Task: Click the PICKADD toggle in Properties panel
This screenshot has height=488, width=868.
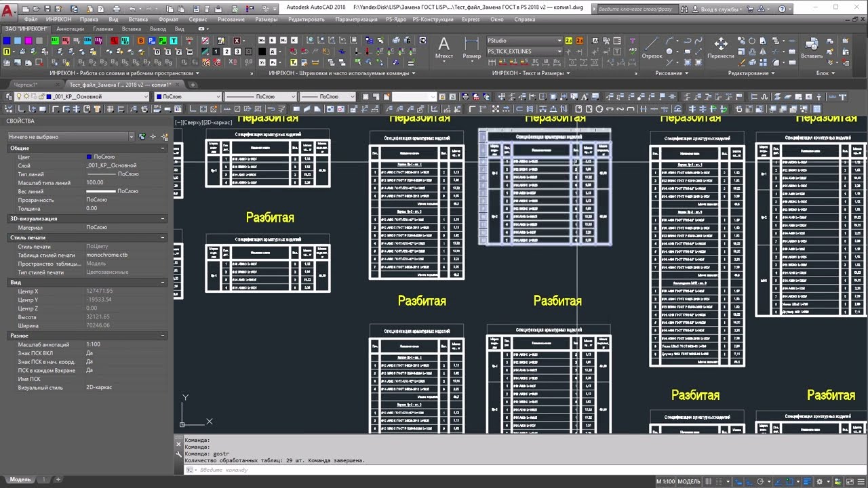Action: (142, 136)
